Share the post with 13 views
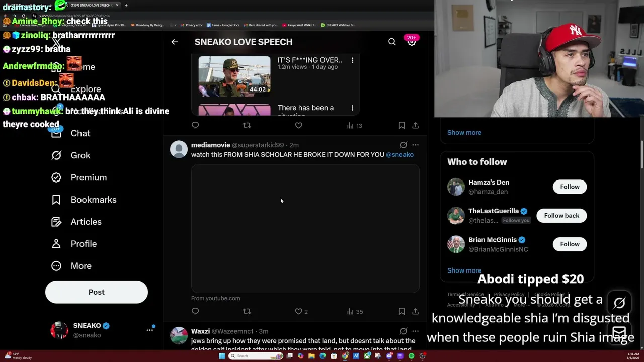This screenshot has width=644, height=362. 415,125
